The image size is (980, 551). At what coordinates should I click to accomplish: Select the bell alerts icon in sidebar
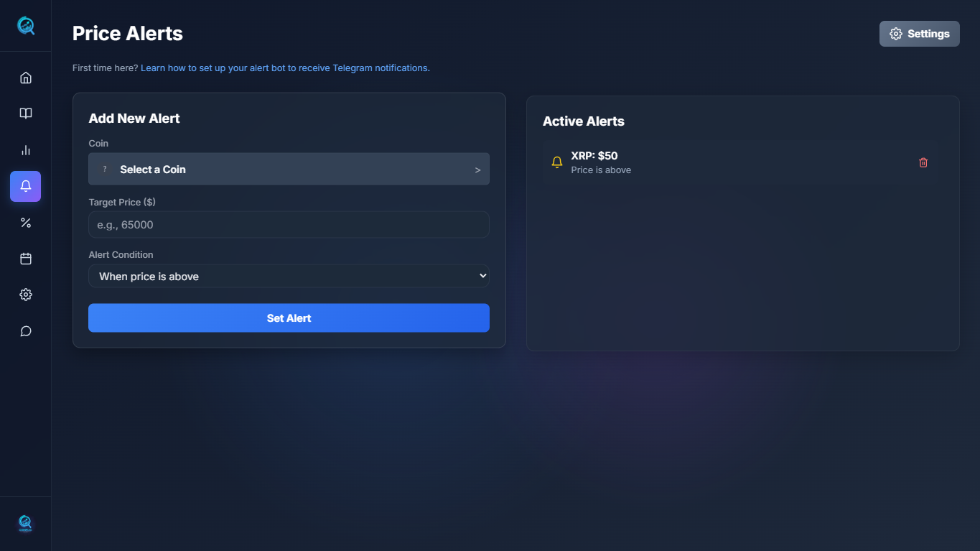(x=26, y=186)
